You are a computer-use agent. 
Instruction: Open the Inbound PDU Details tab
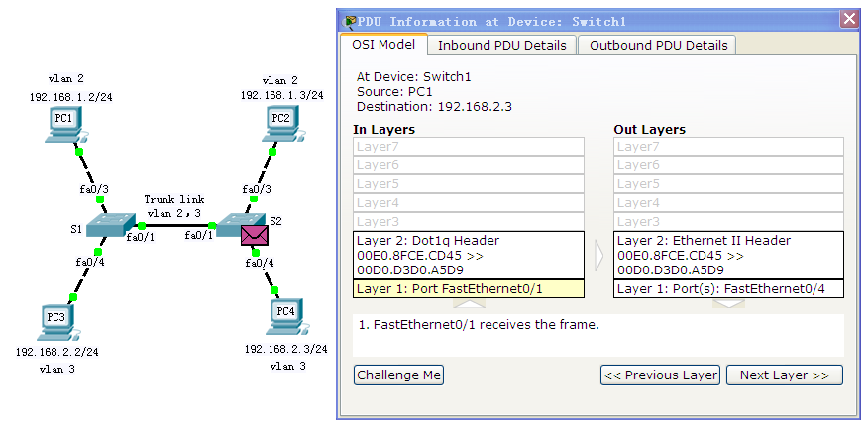coord(502,46)
